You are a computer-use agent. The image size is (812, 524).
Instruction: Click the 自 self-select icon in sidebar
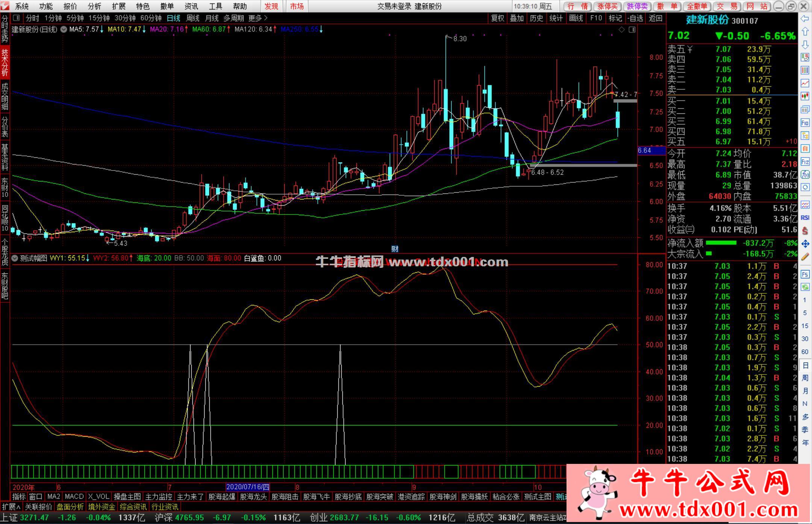805,149
